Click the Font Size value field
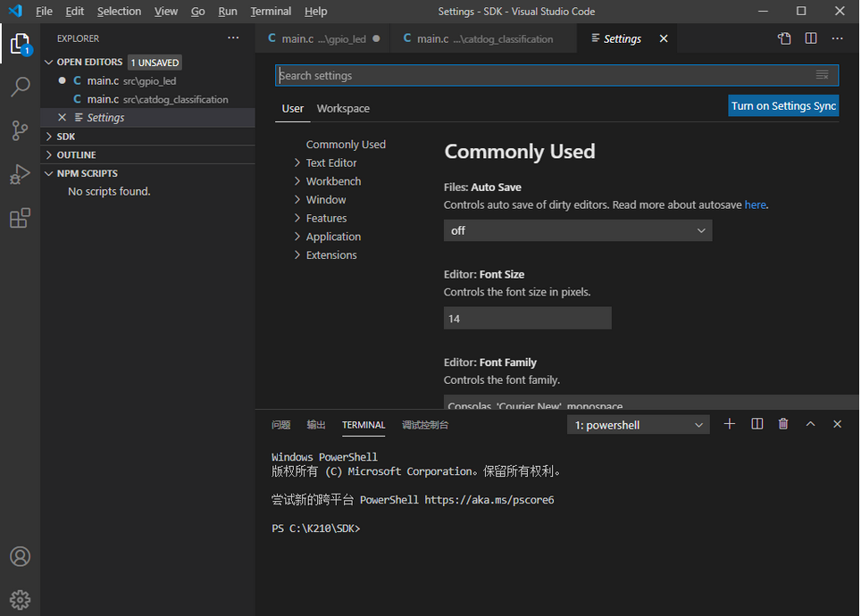 (527, 319)
